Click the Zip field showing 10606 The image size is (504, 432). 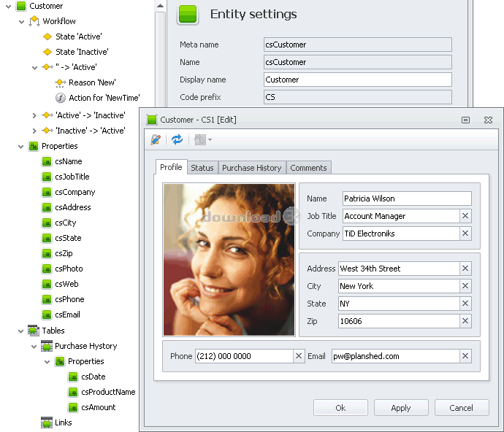(399, 321)
